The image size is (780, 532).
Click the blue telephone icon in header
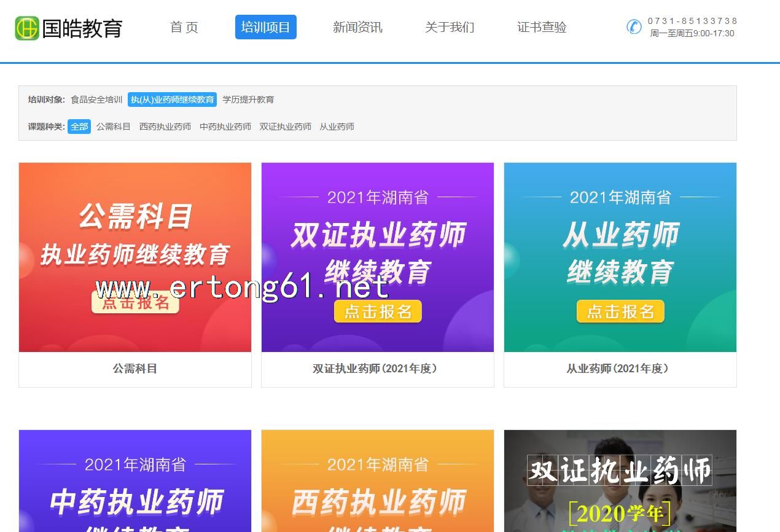634,27
